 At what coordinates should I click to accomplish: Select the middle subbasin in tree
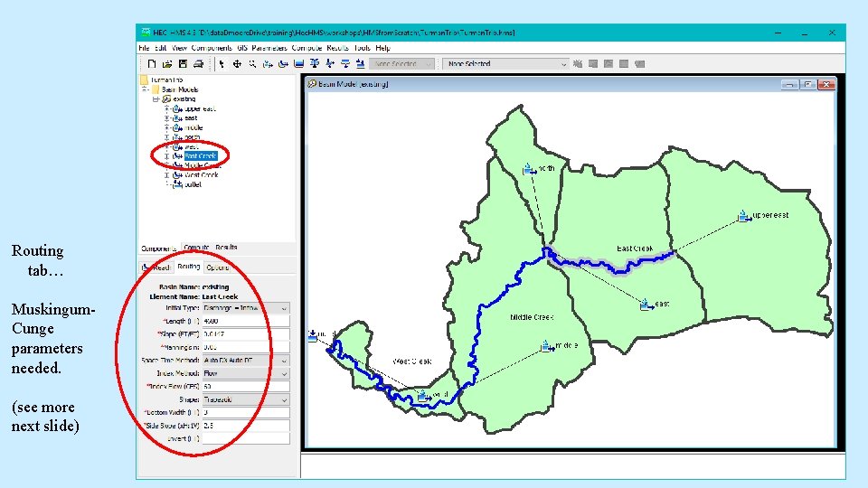[x=193, y=127]
